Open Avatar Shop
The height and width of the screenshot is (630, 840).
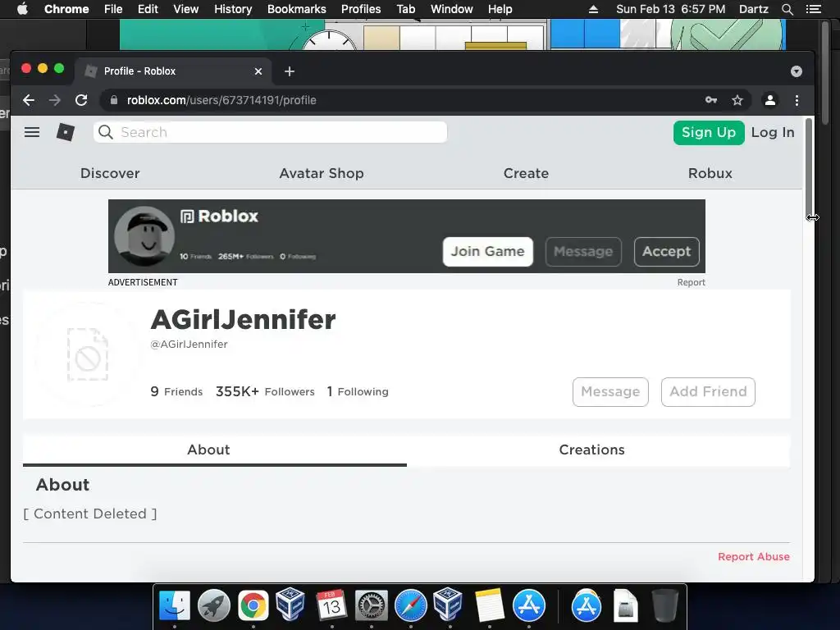(322, 173)
